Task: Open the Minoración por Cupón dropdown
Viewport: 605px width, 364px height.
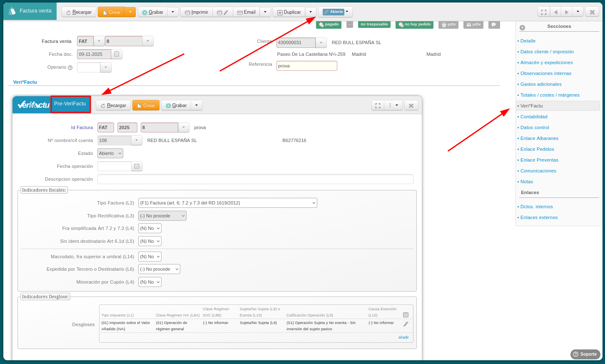Action: pyautogui.click(x=149, y=282)
